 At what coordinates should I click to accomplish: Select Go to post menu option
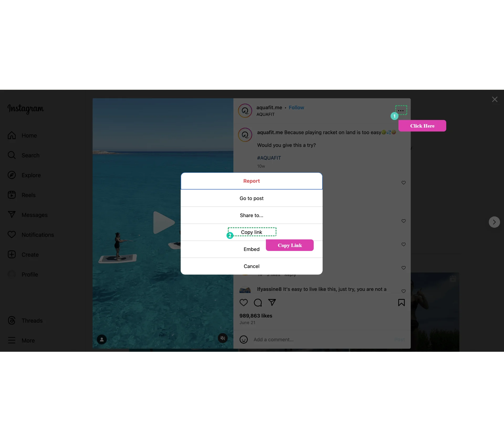click(251, 198)
